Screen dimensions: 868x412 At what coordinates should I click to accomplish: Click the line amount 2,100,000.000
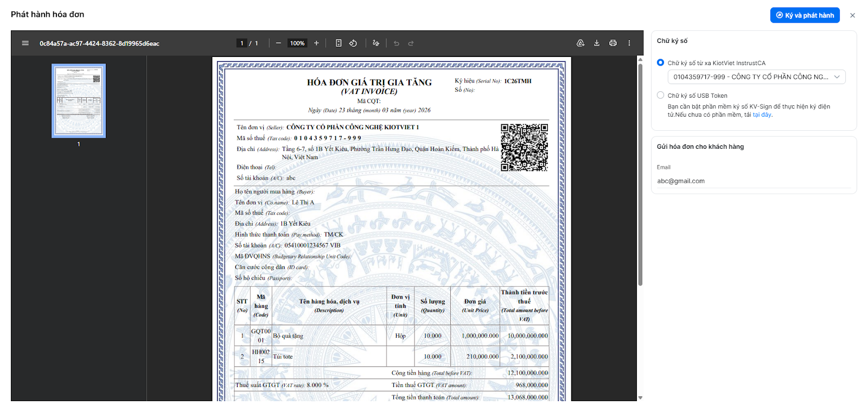point(529,357)
